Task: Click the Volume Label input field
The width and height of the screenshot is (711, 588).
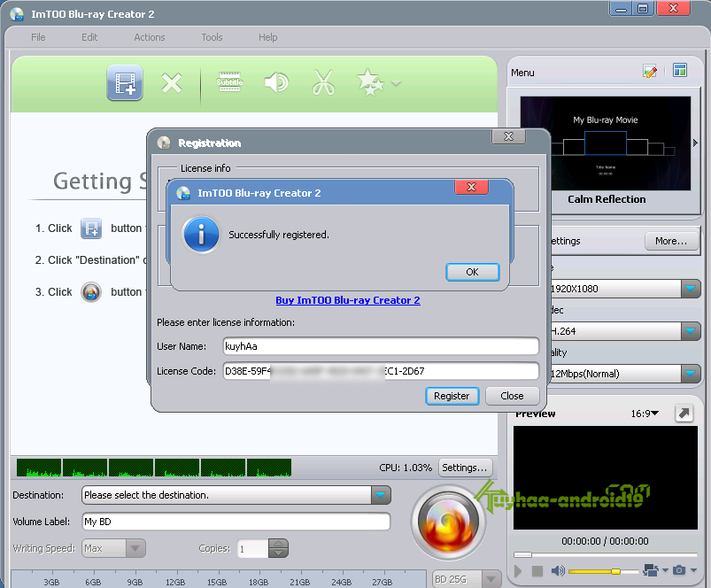Action: (x=236, y=522)
